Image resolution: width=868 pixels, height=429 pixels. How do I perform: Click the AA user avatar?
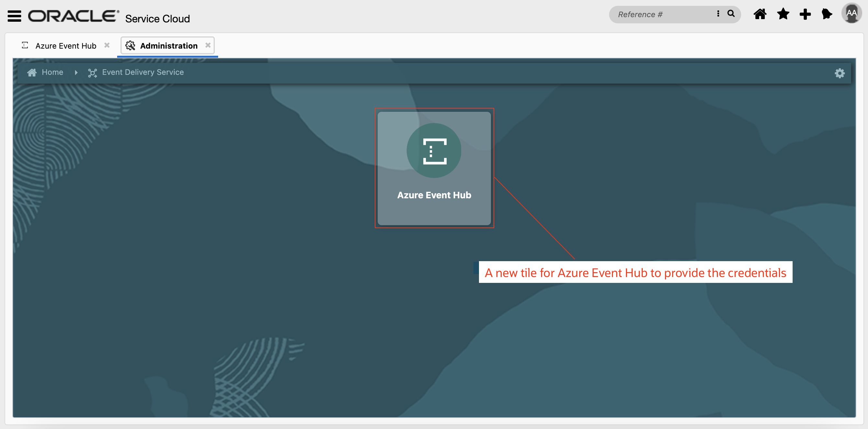[x=851, y=14]
